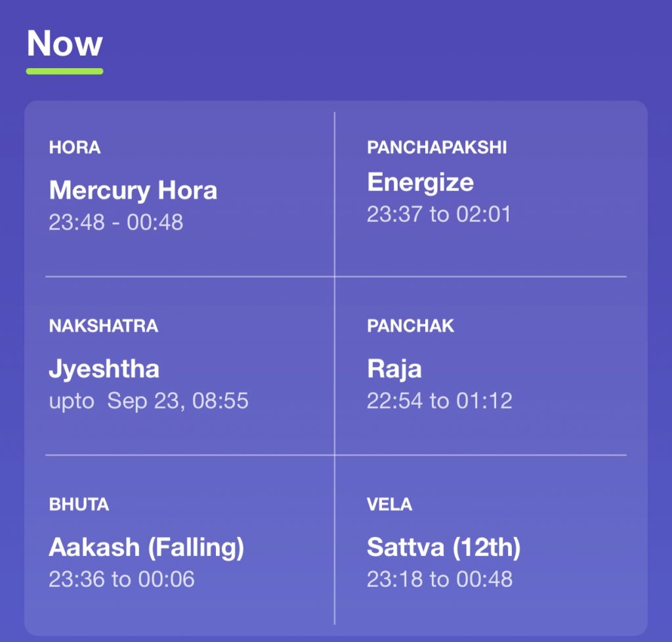Select Energize time 23:37 to 02:01
This screenshot has height=642, width=672.
click(x=439, y=214)
